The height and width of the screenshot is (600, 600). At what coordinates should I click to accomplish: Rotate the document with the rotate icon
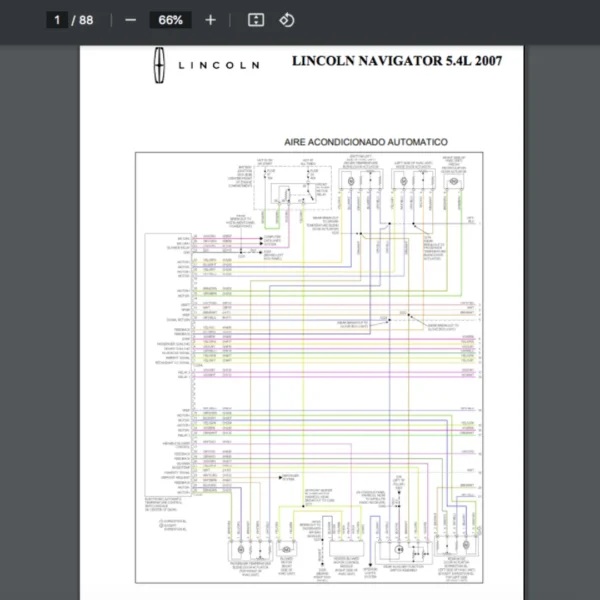click(x=286, y=20)
